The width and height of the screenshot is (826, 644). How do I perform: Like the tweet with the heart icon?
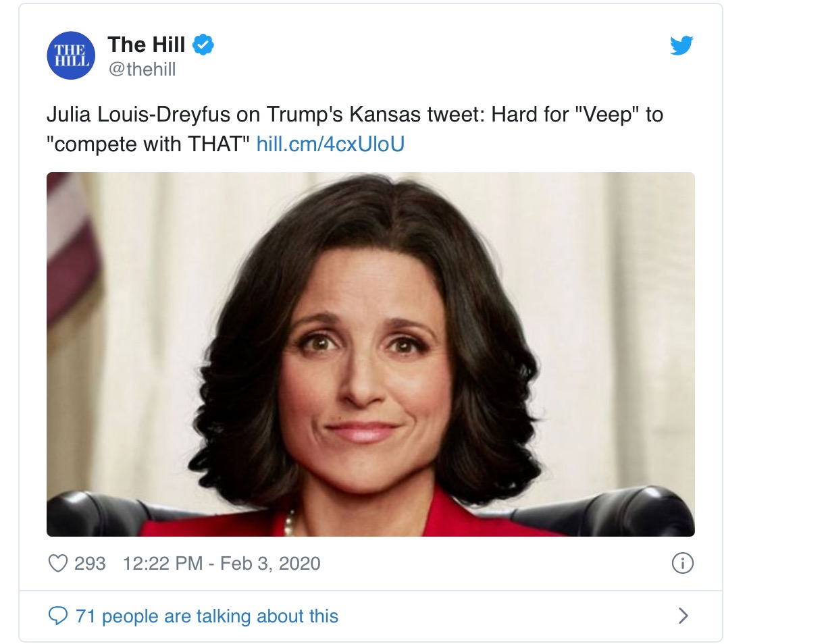tap(59, 564)
